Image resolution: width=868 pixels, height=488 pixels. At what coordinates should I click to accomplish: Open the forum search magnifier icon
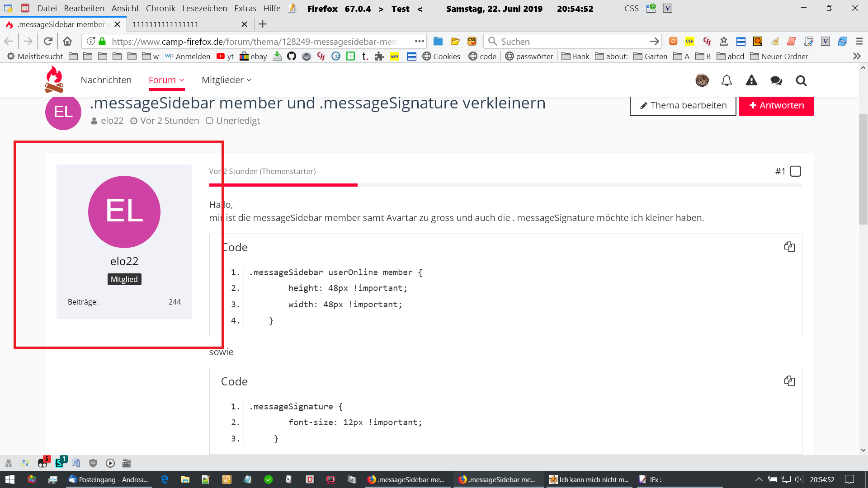pyautogui.click(x=801, y=80)
